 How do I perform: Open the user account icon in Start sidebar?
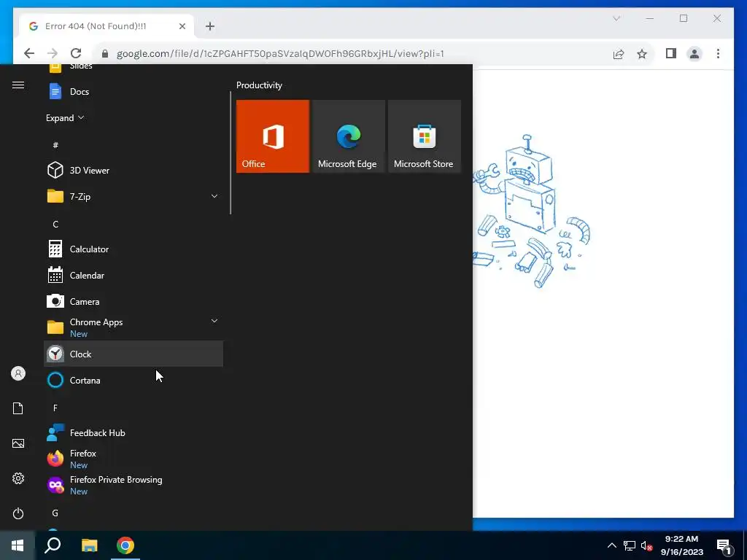[18, 373]
